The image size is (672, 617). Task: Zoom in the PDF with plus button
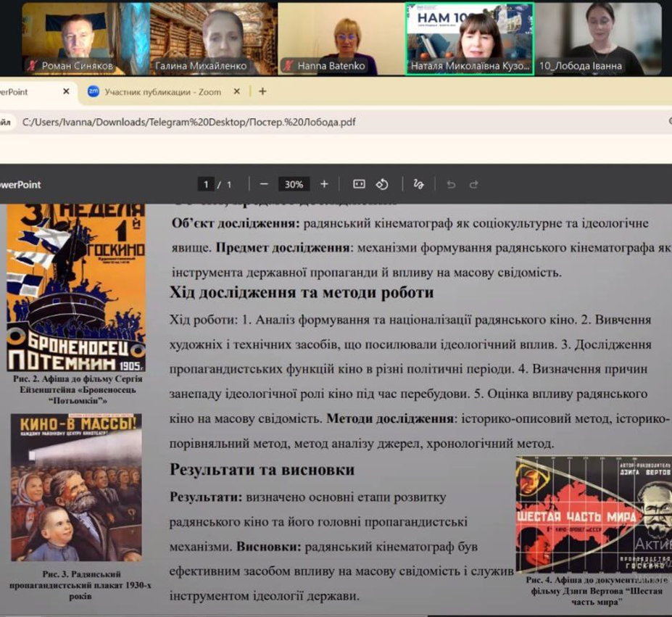[x=324, y=184]
